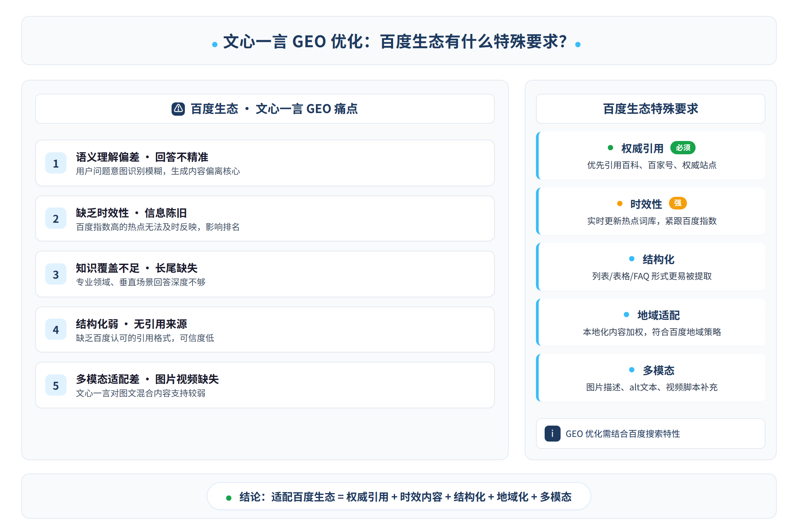Click the info icon beside GEO 优化需结合百度搜索特性

tap(552, 434)
